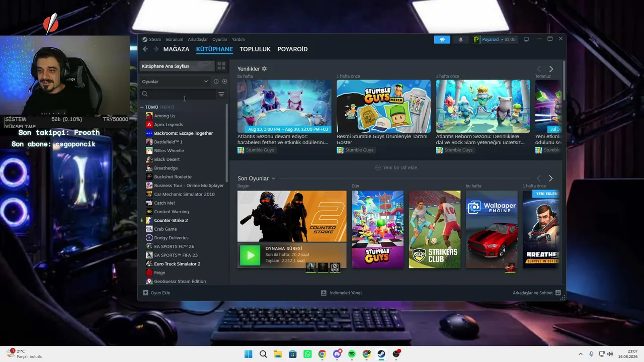Select Backrooms: Escape Together in list

click(x=184, y=133)
